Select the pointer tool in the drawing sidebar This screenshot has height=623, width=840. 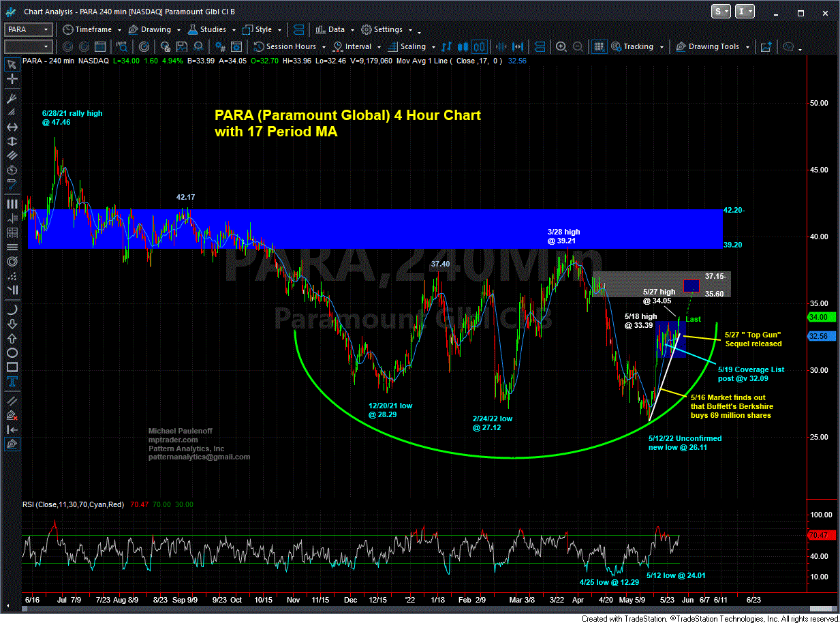click(x=12, y=65)
